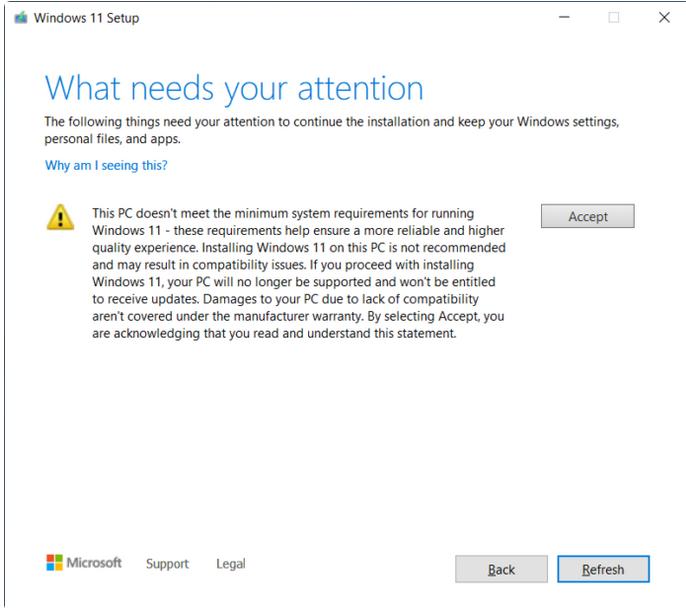Click the Microsoft wordmark text in the footer
Screen dimensions: 686x610
point(95,563)
